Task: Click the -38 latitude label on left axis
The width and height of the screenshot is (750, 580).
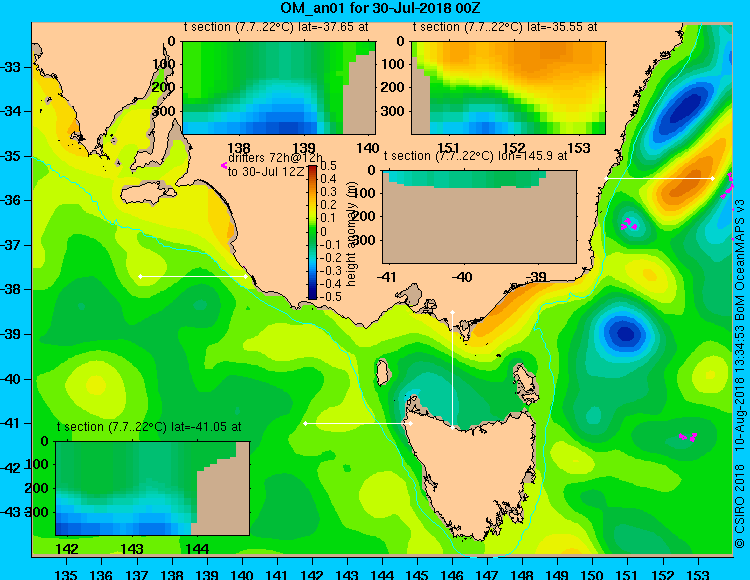Action: [x=11, y=289]
